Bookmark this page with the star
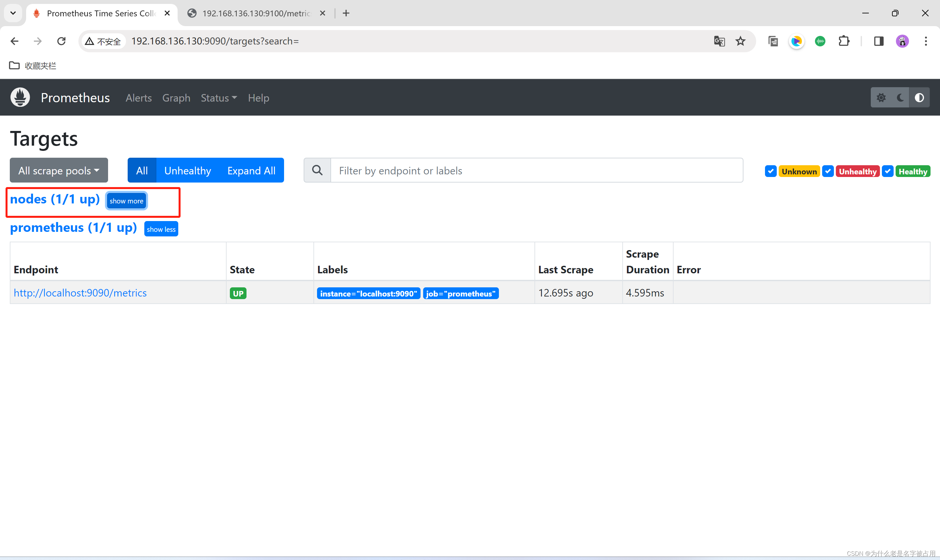940x560 pixels. coord(741,41)
